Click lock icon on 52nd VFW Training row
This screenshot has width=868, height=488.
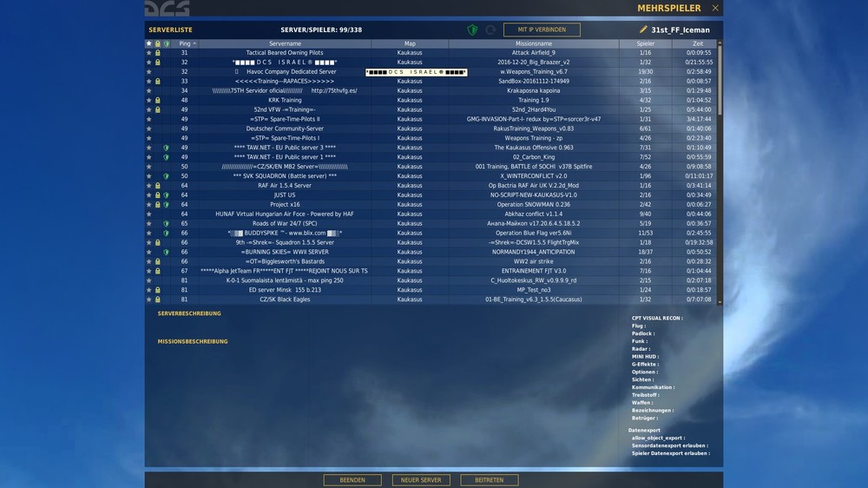point(157,109)
